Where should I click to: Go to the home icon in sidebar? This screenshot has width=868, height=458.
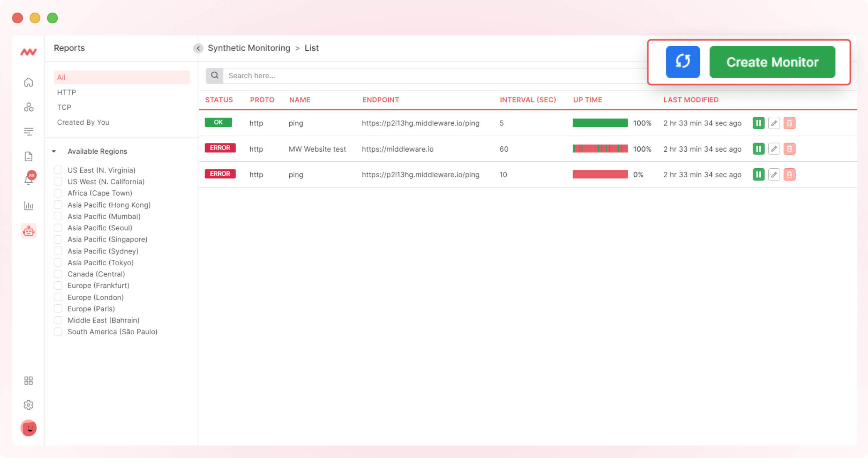(29, 82)
